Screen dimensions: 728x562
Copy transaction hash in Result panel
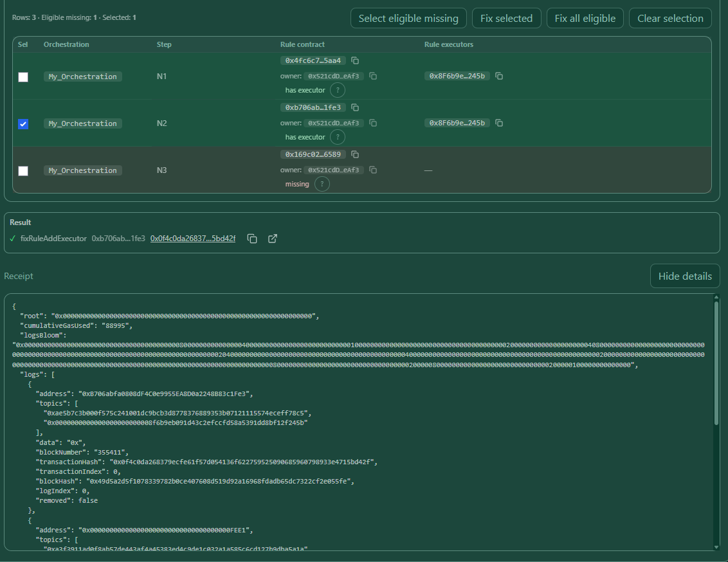[252, 239]
